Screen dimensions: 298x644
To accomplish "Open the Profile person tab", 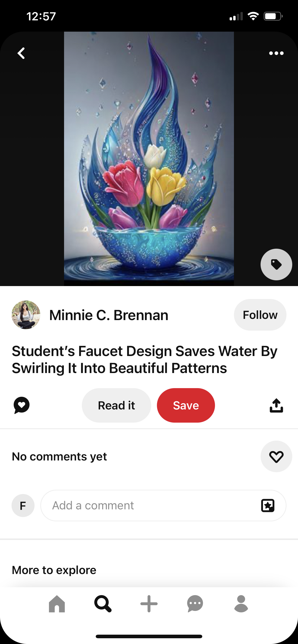I will (x=241, y=604).
